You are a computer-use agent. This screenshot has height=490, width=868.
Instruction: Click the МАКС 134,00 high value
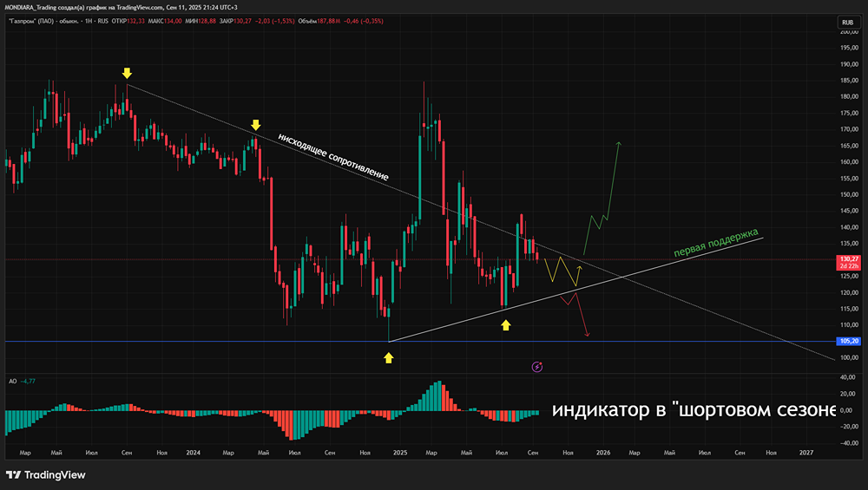164,21
